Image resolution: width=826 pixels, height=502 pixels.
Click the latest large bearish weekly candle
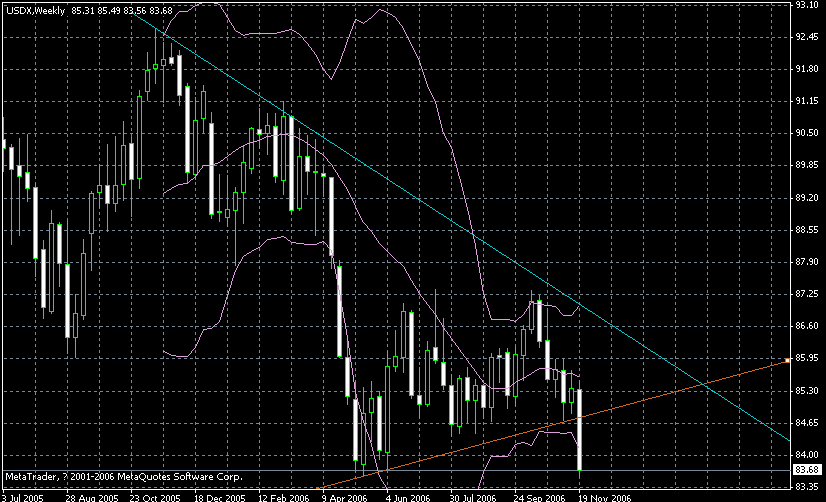pyautogui.click(x=579, y=430)
